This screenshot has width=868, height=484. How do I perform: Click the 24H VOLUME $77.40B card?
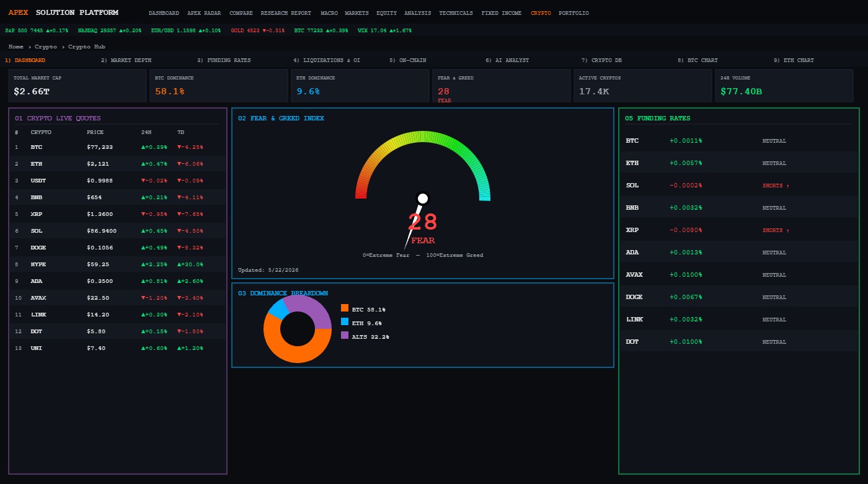[784, 86]
